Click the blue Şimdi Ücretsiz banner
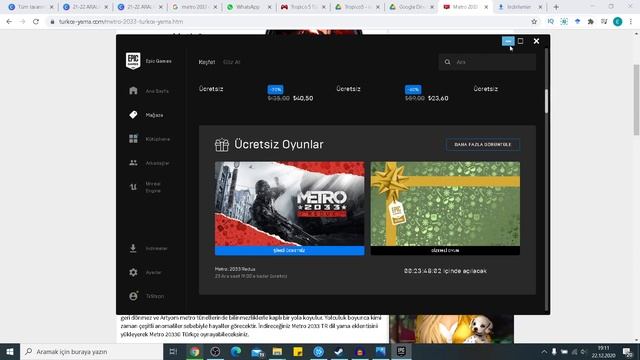Image resolution: width=640 pixels, height=360 pixels. coord(289,251)
